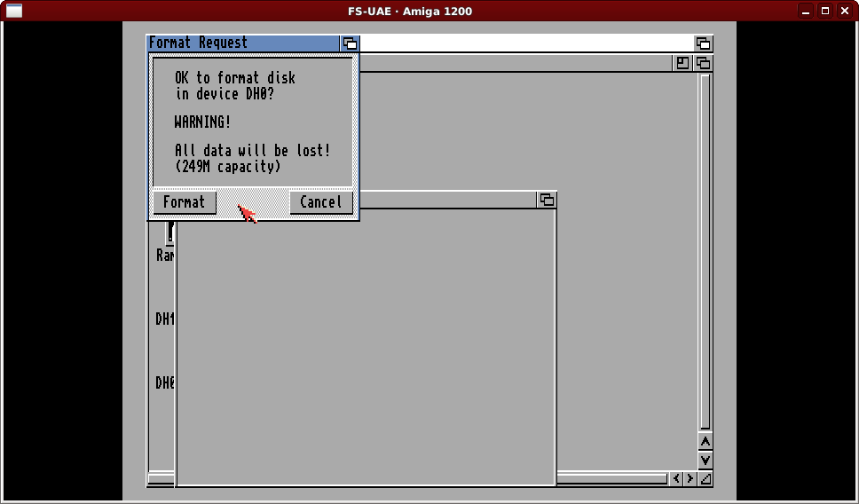Image resolution: width=859 pixels, height=504 pixels.
Task: Select the DH0 drive label
Action: point(164,382)
